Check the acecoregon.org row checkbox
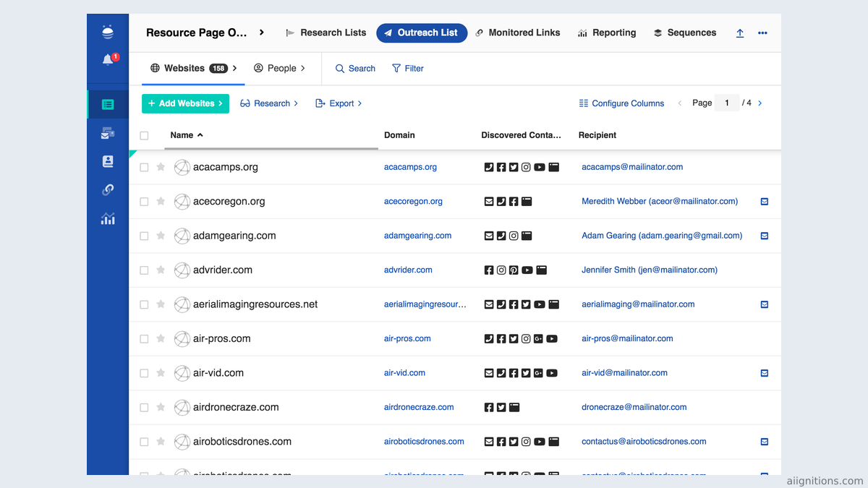Screen dimensions: 868x488 coord(144,202)
